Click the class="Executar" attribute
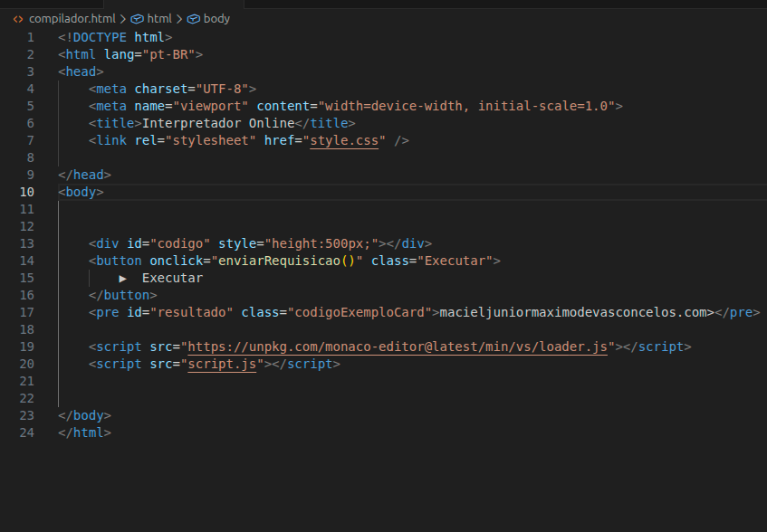Image resolution: width=767 pixels, height=532 pixels. [x=432, y=261]
